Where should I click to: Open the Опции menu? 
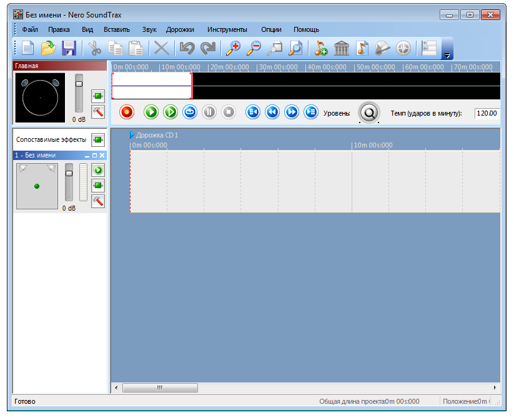(x=271, y=29)
